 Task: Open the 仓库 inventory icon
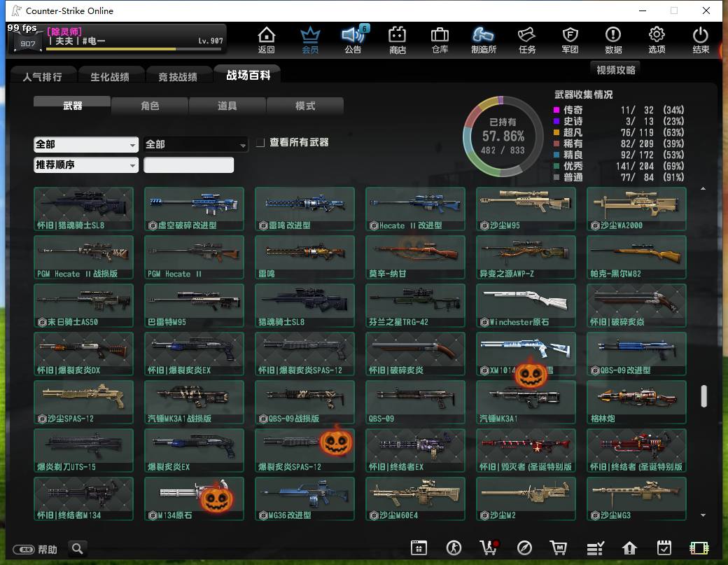pyautogui.click(x=440, y=40)
